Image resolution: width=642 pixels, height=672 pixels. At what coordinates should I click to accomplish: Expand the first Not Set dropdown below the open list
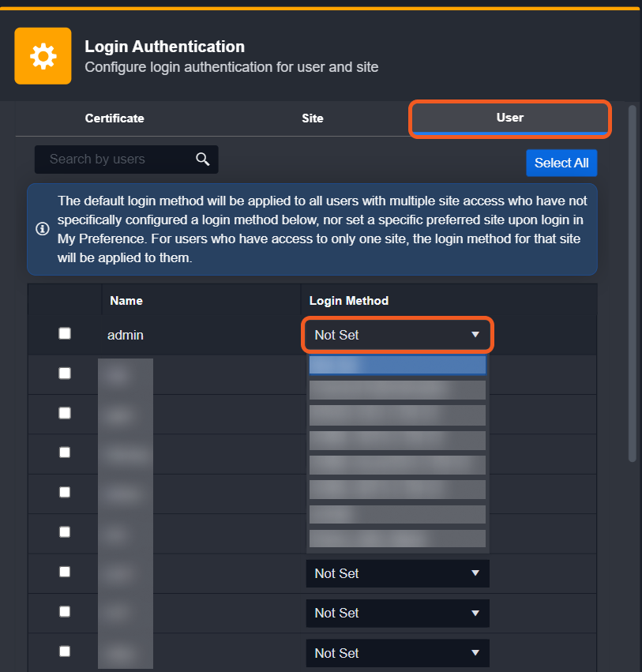[397, 573]
